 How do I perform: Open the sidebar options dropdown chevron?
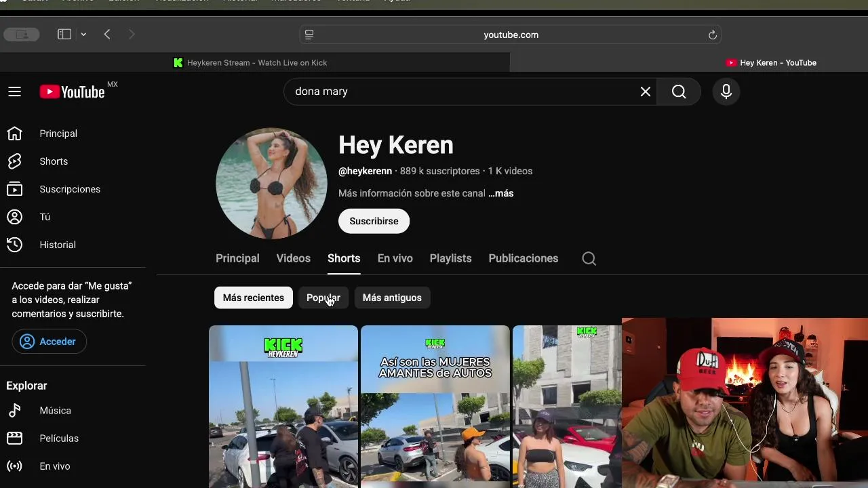pyautogui.click(x=83, y=34)
